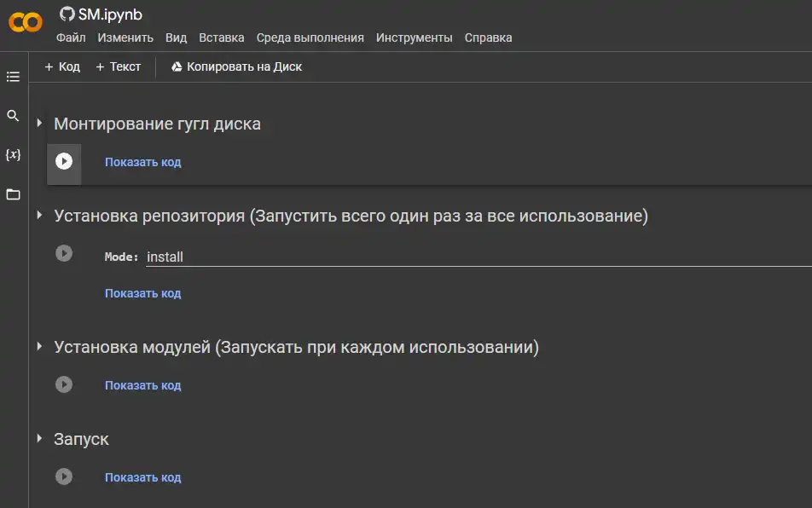Open the Файл menu
812x508 pixels.
pyautogui.click(x=71, y=38)
